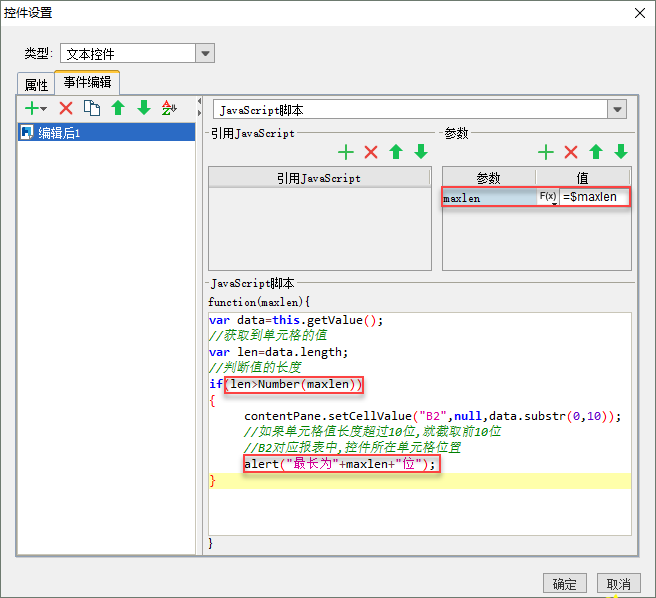Remove the referenced JavaScript entry
The image size is (656, 598).
coord(371,152)
